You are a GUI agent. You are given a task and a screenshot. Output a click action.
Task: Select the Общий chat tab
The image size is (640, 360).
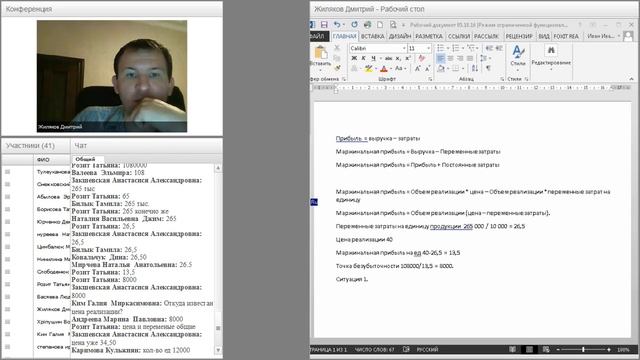pos(85,159)
